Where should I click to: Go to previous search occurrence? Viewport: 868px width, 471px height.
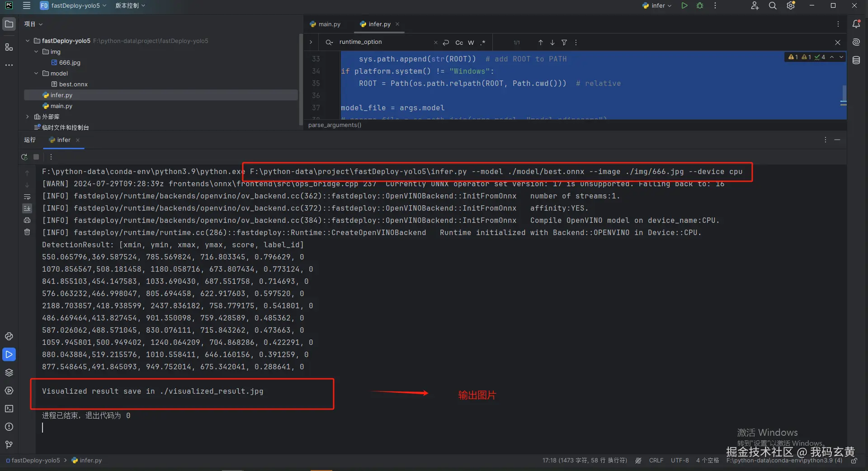tap(541, 42)
